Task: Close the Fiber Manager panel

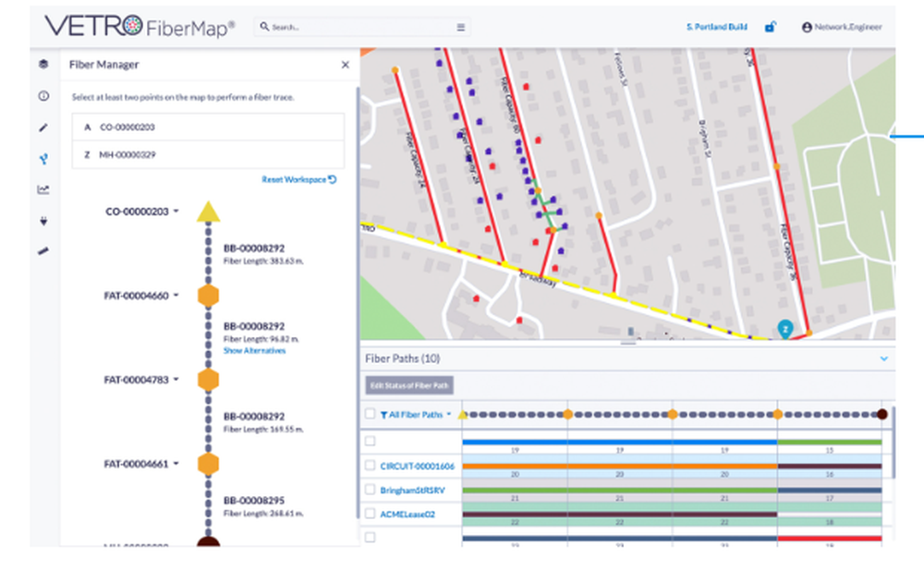Action: [x=346, y=65]
